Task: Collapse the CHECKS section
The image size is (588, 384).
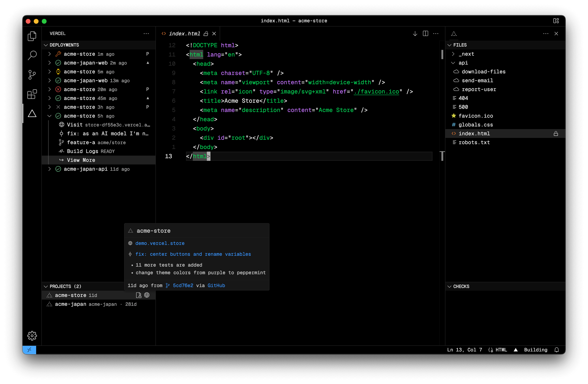Action: 449,286
